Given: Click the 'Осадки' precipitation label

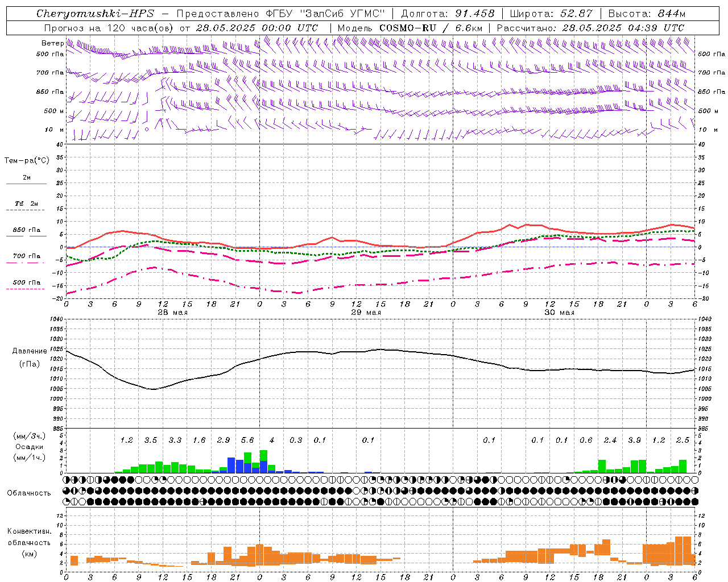Looking at the screenshot, I should (30, 447).
